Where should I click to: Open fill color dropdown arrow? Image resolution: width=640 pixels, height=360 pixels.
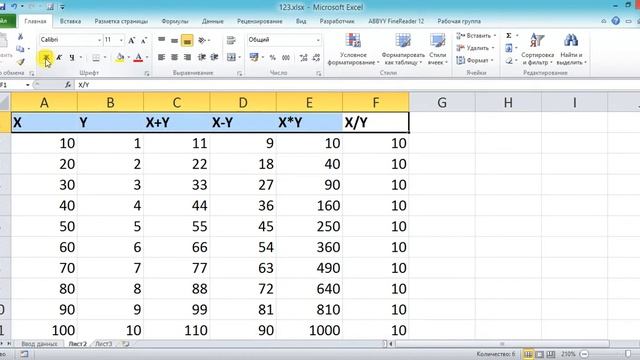(x=128, y=58)
